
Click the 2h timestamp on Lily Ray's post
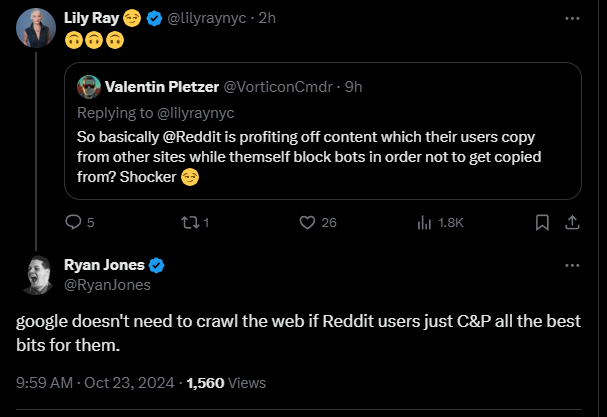pos(267,18)
